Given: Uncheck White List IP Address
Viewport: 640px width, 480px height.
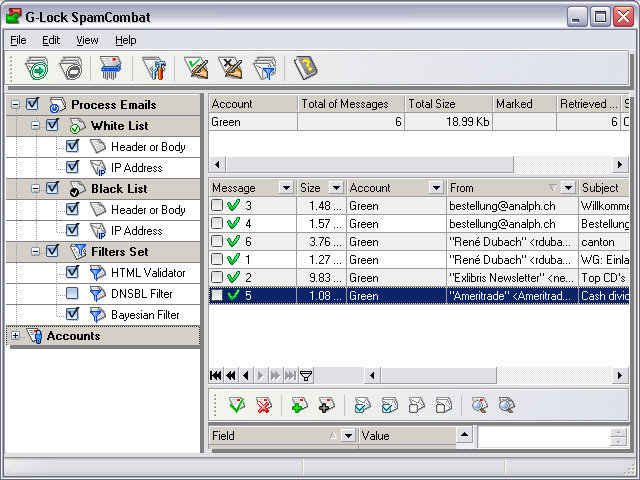Looking at the screenshot, I should [72, 167].
